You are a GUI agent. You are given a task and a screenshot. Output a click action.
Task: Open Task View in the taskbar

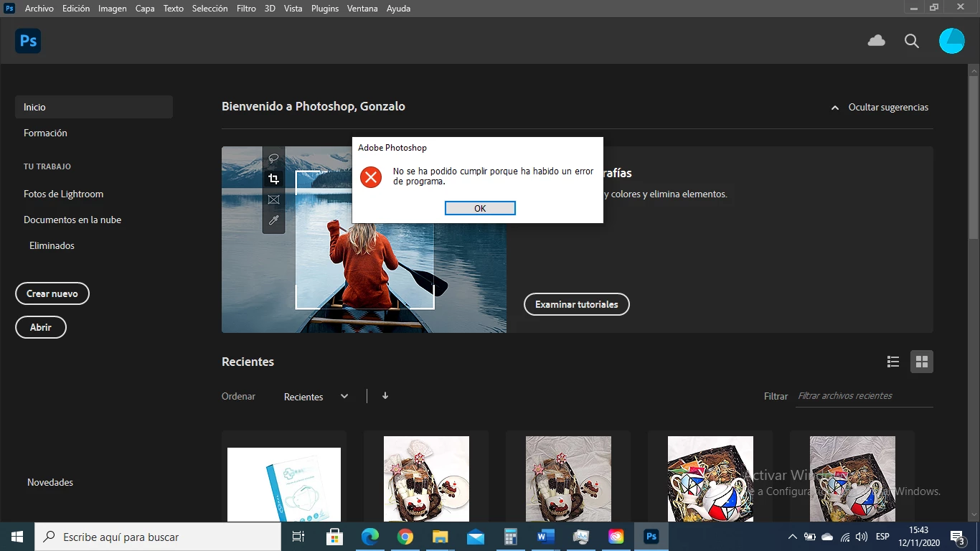pyautogui.click(x=298, y=537)
